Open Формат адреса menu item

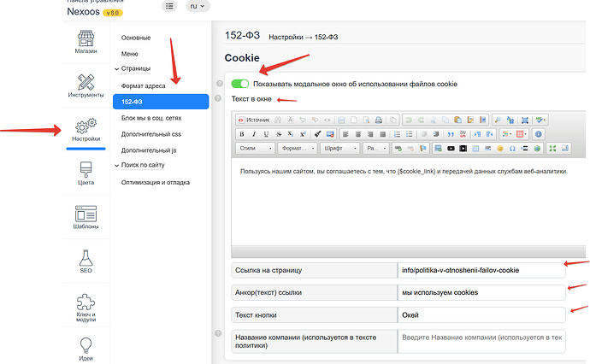click(x=143, y=85)
